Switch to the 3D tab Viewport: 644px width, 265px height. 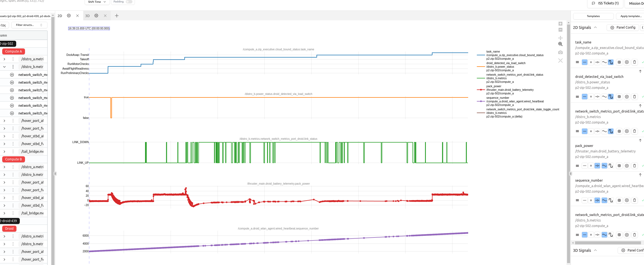[87, 16]
